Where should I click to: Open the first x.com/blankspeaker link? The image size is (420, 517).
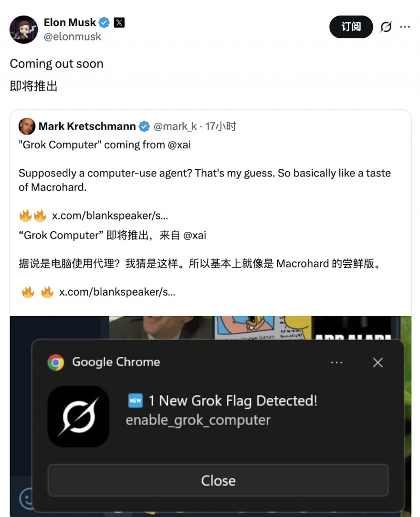pyautogui.click(x=110, y=216)
